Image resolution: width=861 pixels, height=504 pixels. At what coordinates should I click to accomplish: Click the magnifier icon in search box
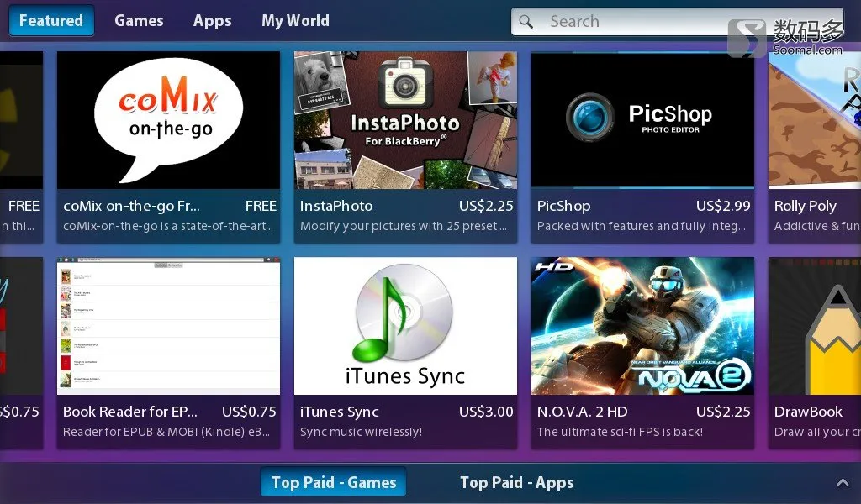(x=526, y=21)
